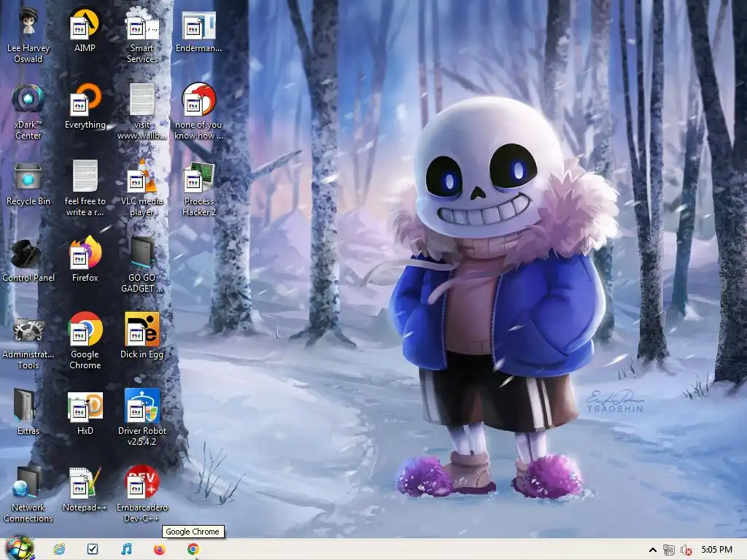
Task: Open the Windows Start menu orb
Action: pos(20,549)
